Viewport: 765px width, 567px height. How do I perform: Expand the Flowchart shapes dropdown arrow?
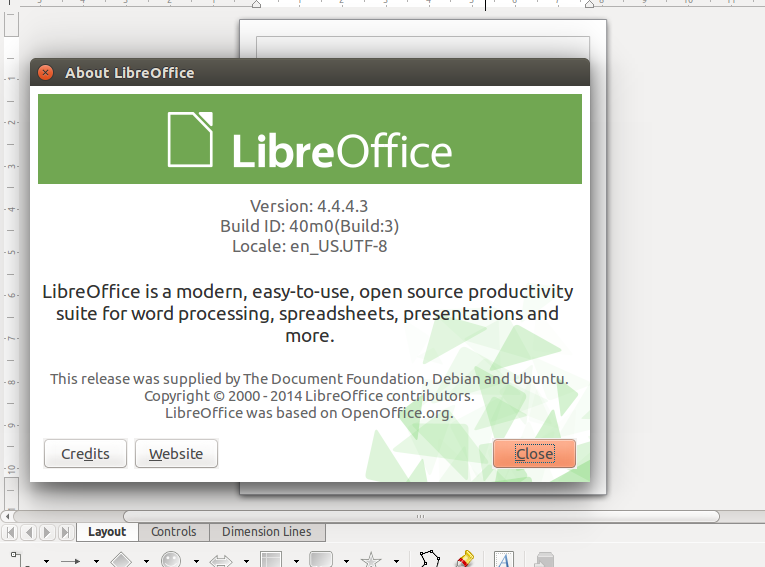coord(296,561)
